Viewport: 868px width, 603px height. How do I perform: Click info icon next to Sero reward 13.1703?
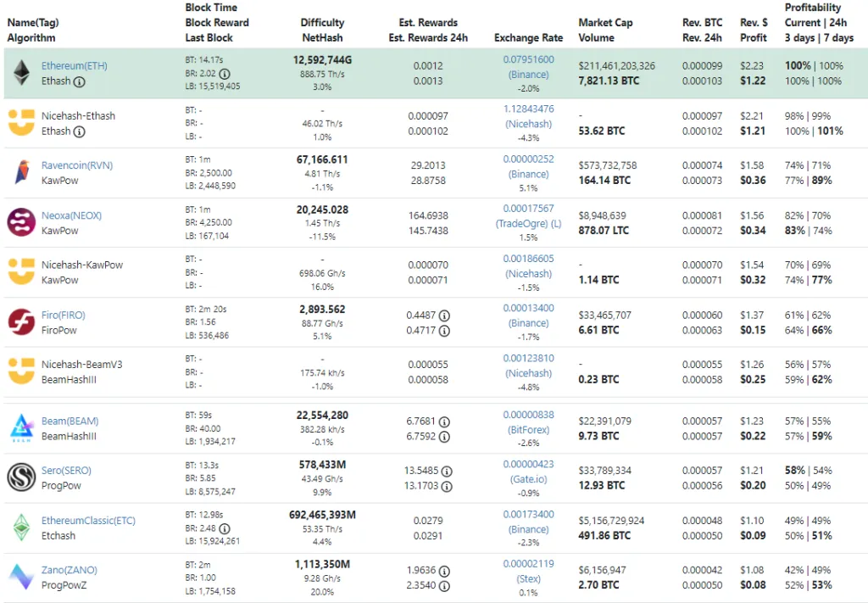pos(447,486)
